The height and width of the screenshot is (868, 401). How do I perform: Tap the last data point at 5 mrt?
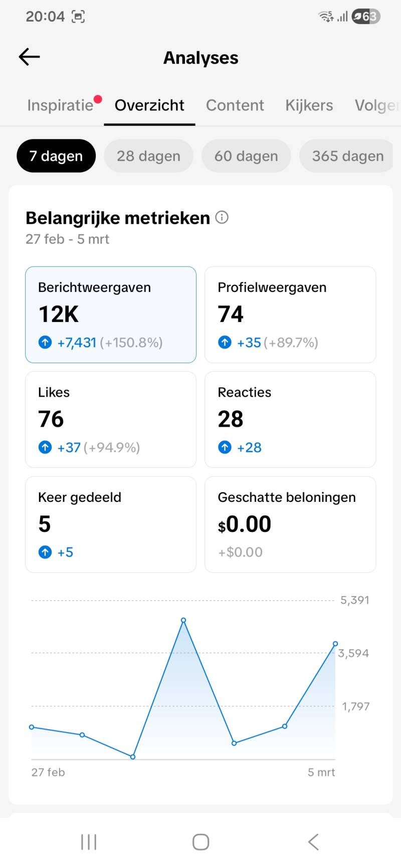335,644
